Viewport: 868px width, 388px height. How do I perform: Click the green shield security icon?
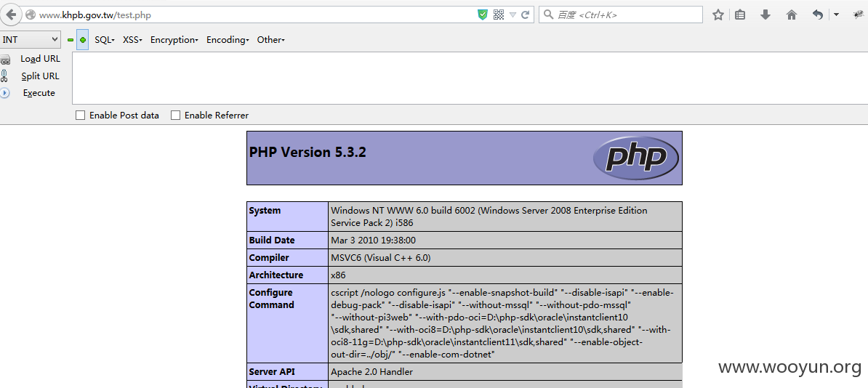click(483, 15)
